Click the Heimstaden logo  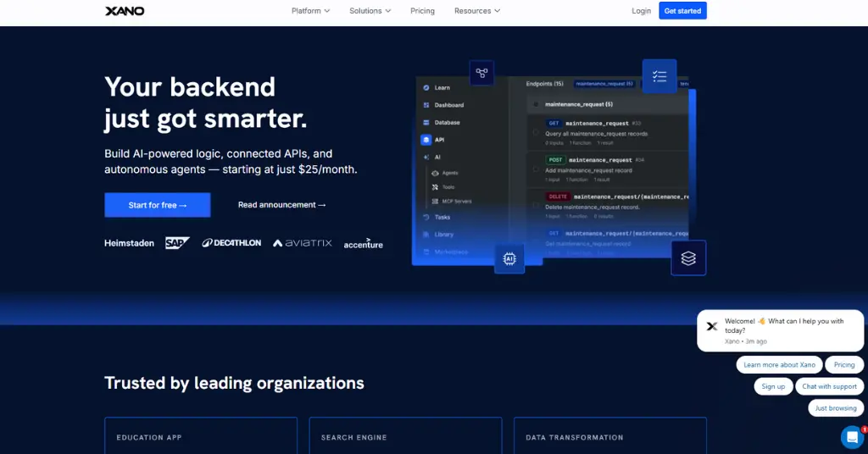129,243
